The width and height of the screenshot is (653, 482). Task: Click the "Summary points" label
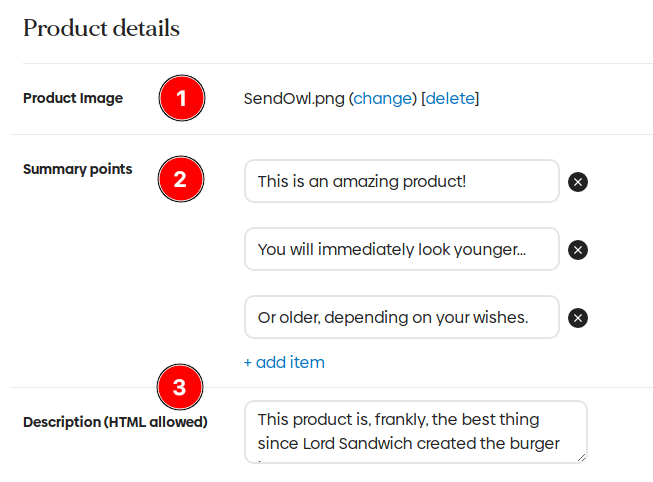[77, 169]
